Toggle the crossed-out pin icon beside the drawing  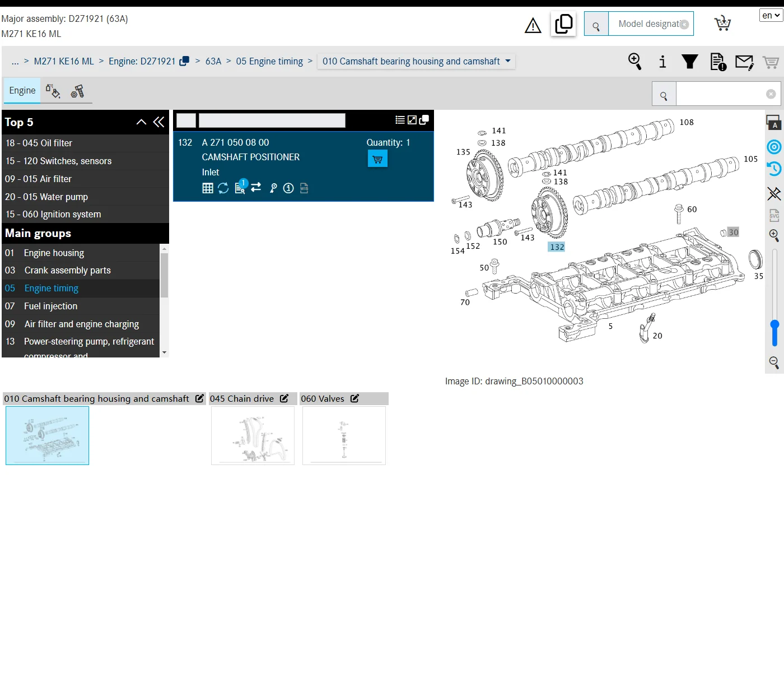(x=774, y=194)
